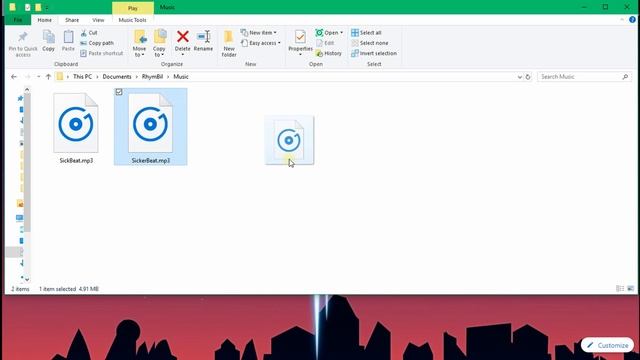640x360 pixels.
Task: Select the SickBeat.mp3 file
Action: 76,128
